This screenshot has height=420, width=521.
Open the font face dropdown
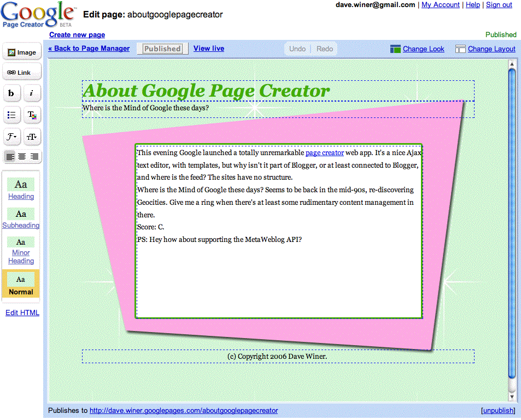pyautogui.click(x=11, y=137)
